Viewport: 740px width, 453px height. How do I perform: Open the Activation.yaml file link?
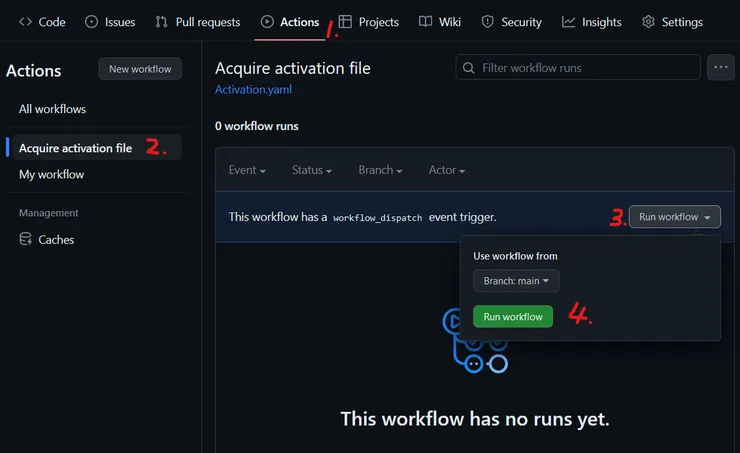tap(253, 89)
